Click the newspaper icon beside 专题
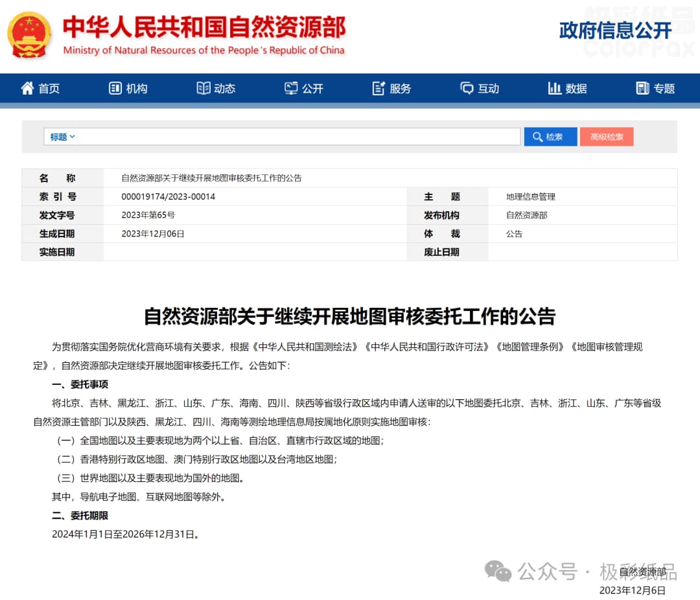The image size is (700, 600). pos(642,88)
